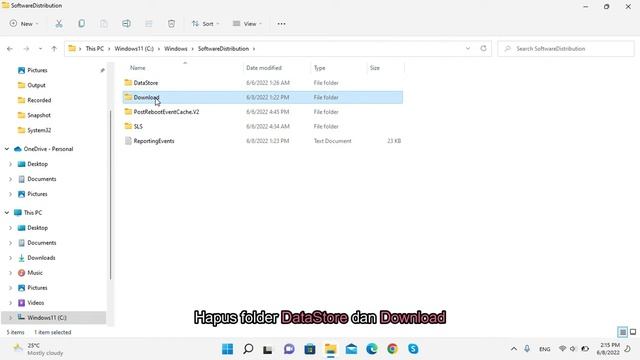The width and height of the screenshot is (640, 360).
Task: Sort by the Date modified column
Action: [x=264, y=68]
